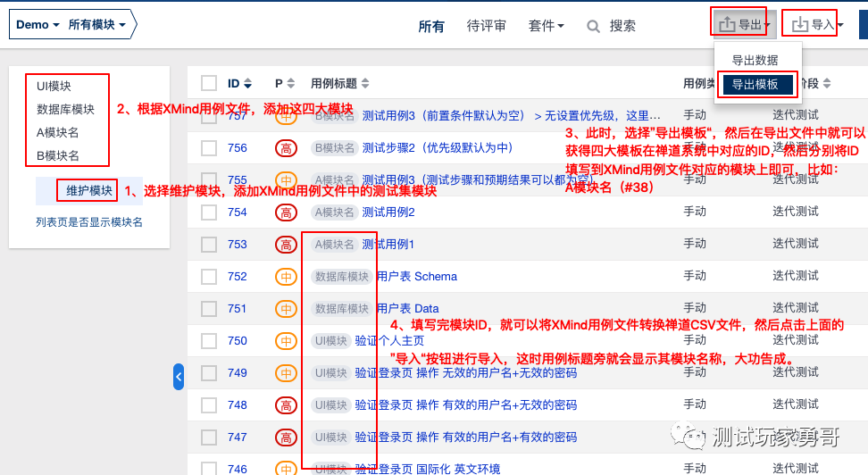Click the 高 priority badge of case 756
The image size is (868, 475).
(286, 148)
